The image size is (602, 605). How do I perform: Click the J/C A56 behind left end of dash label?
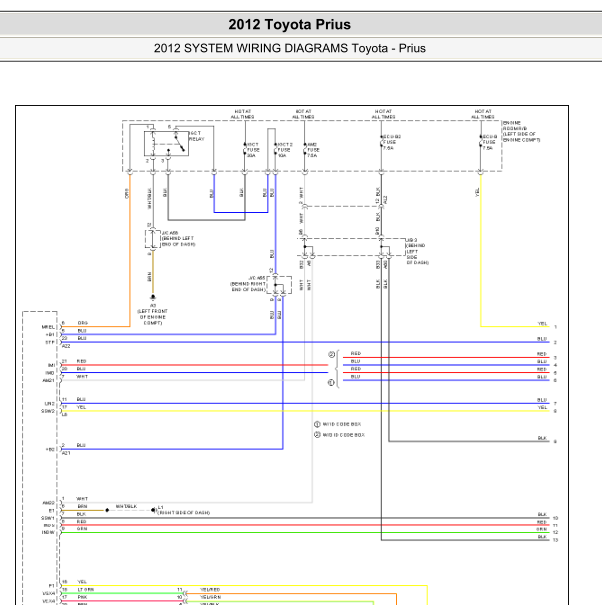click(178, 238)
